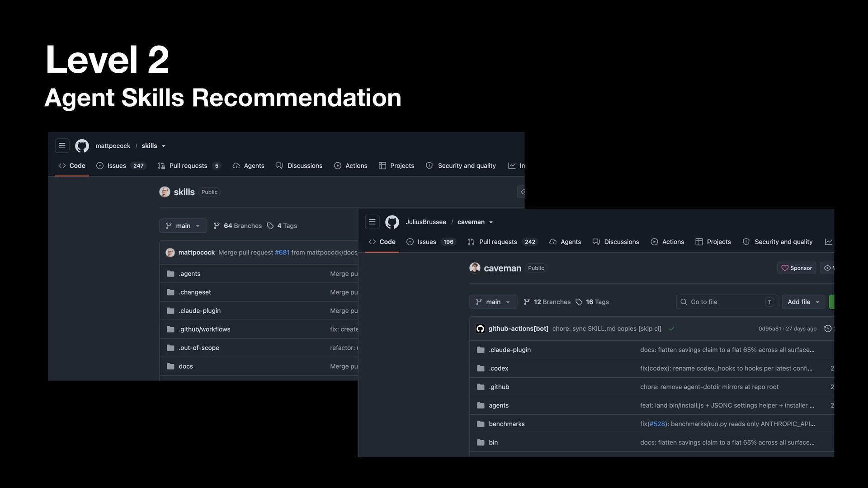Click 'chore: sync SKILL.md copies' commit message

point(607,329)
